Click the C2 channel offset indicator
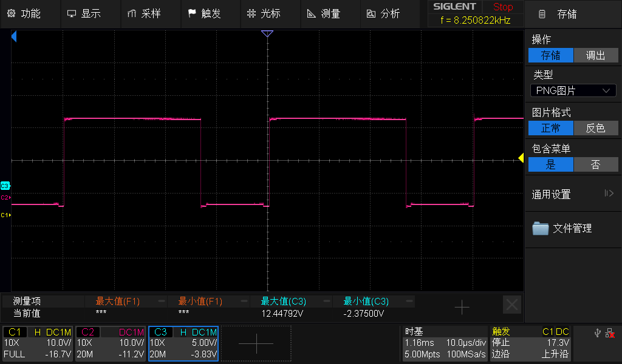The image size is (622, 364). click(5, 197)
